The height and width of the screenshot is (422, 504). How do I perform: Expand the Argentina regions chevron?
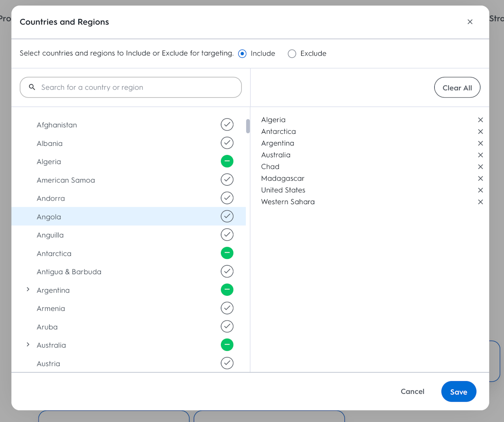28,289
